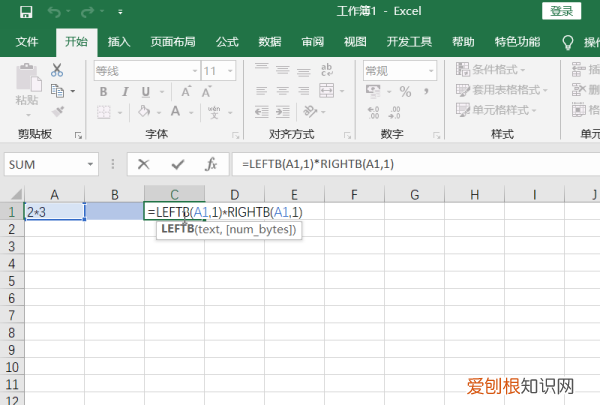Click the Decrease Font Size icon

[206, 92]
